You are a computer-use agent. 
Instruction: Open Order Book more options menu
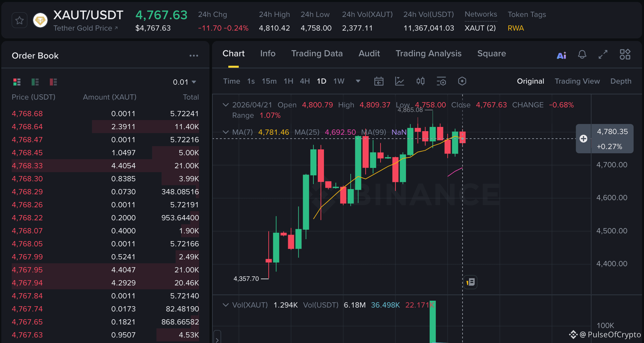click(x=194, y=56)
